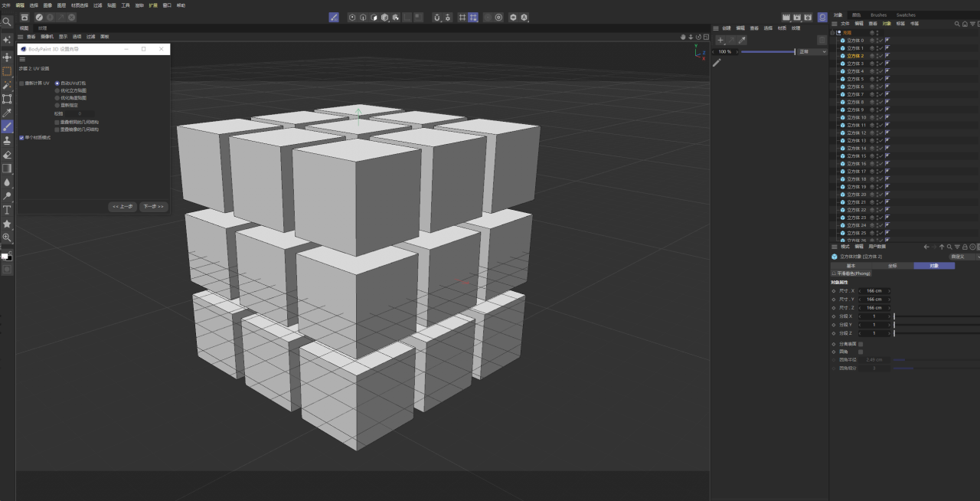Click the trash icon in the Colors panel

[x=822, y=40]
